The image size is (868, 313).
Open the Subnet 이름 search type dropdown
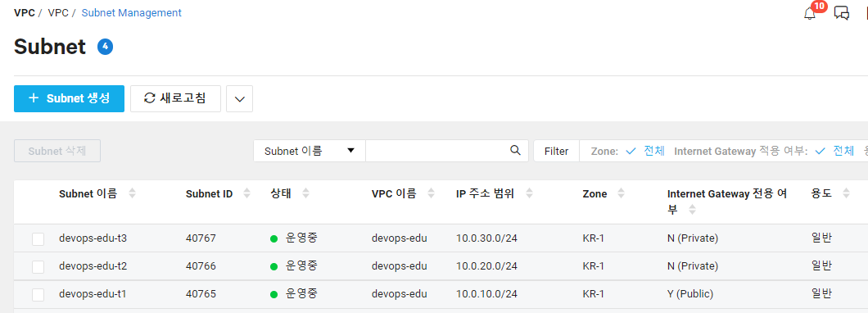pyautogui.click(x=310, y=151)
